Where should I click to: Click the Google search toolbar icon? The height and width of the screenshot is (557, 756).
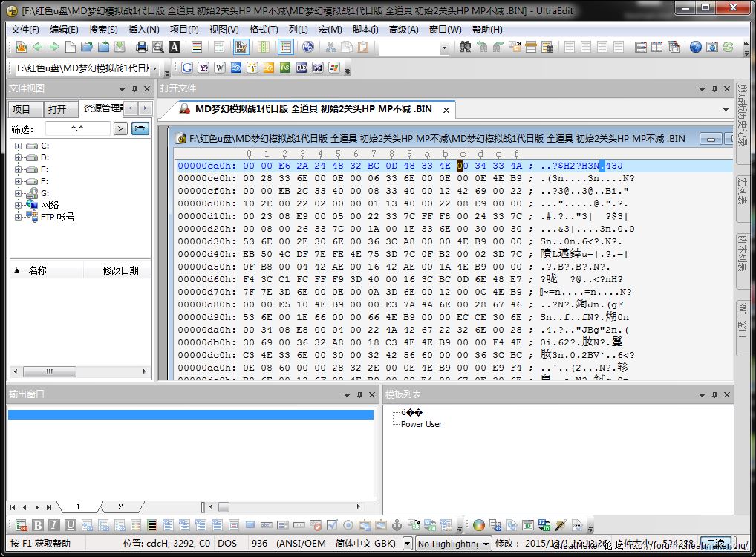click(187, 68)
